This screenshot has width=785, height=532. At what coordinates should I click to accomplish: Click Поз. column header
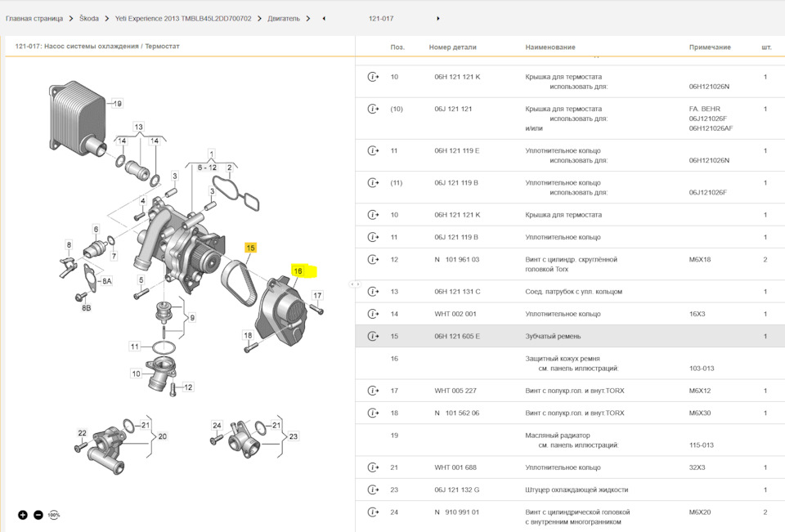(x=397, y=47)
